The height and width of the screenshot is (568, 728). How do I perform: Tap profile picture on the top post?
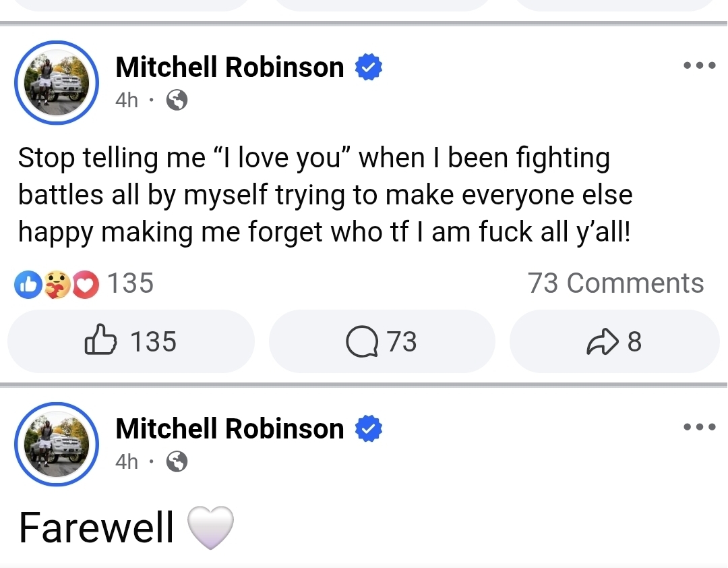point(57,82)
